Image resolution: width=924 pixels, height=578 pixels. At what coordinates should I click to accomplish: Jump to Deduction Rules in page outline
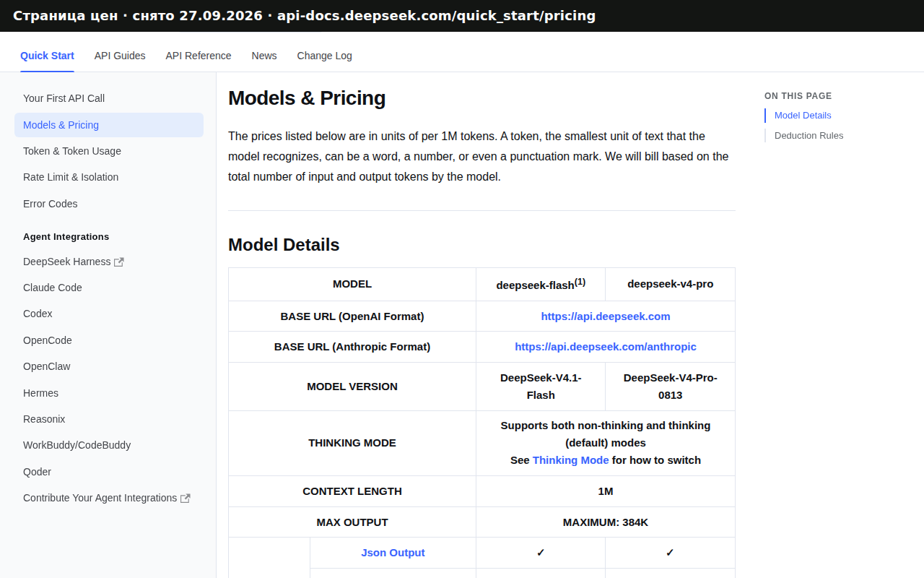click(x=808, y=136)
